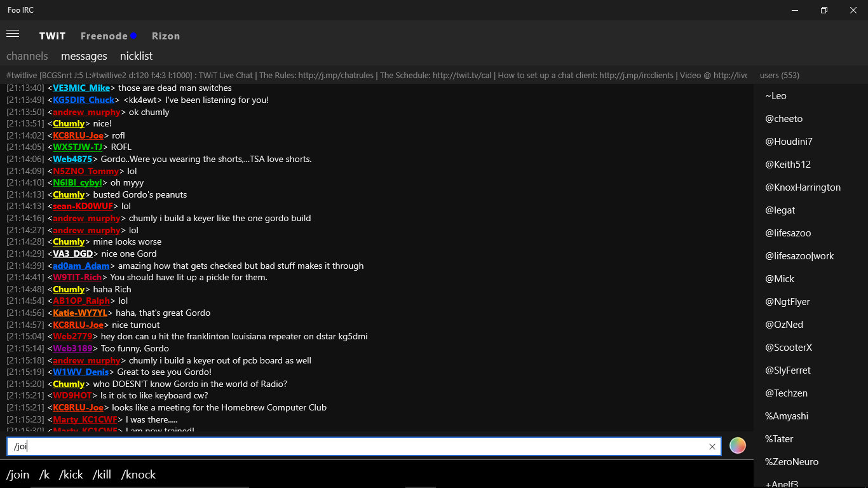
Task: Open the nicklist tab
Action: point(136,56)
